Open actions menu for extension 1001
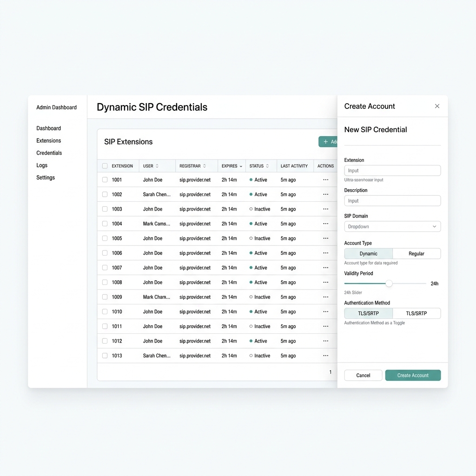The image size is (476, 476). point(325,180)
